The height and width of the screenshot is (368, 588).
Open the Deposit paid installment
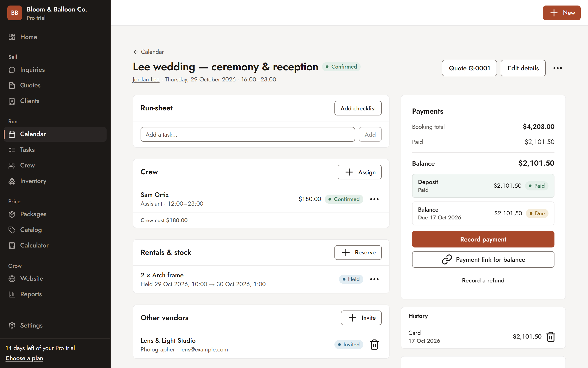[x=483, y=186]
